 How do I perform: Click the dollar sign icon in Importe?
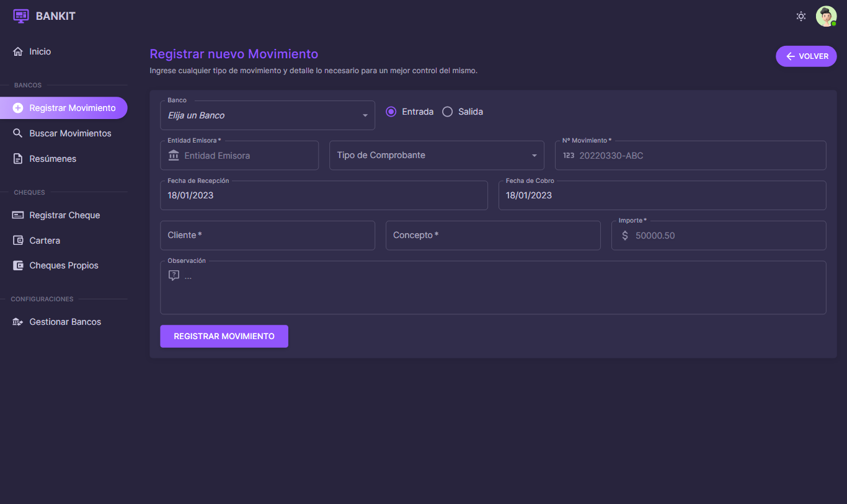tap(624, 236)
